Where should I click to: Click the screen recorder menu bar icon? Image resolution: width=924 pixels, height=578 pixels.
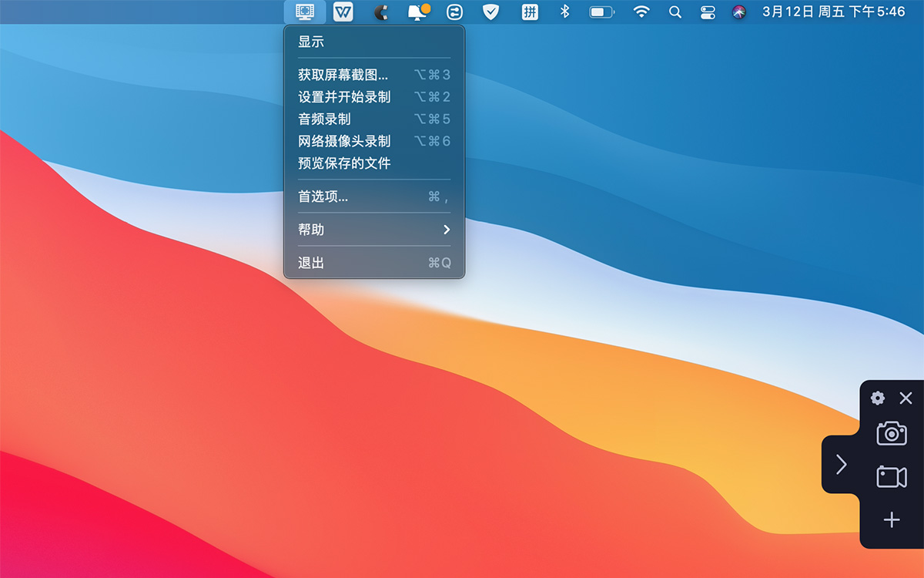coord(305,12)
